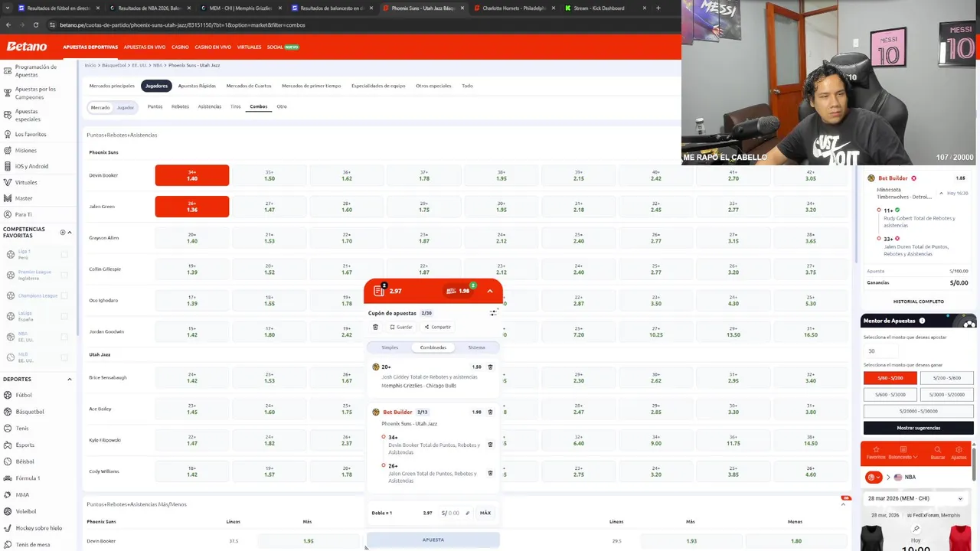980x551 pixels.
Task: Remove the Josh Giddey 20+ bet
Action: point(491,367)
